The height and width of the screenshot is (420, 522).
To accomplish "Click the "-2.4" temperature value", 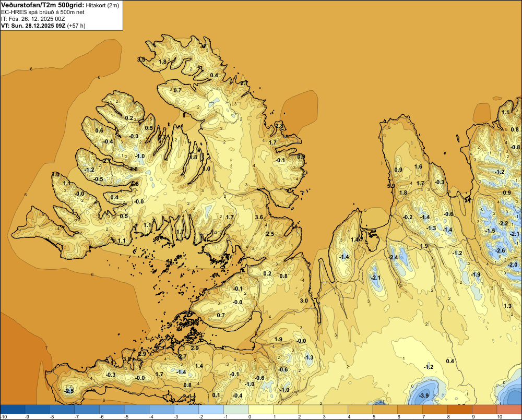I will point(393,257).
